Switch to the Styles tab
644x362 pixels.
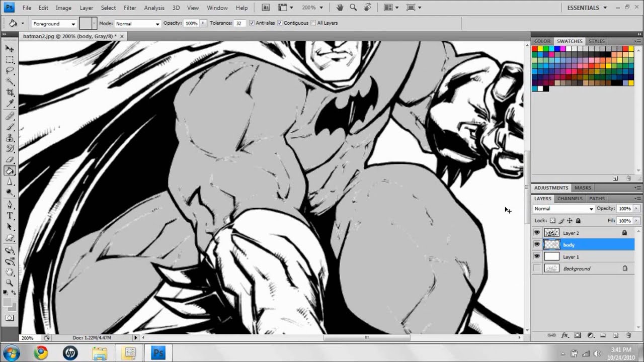pos(597,41)
